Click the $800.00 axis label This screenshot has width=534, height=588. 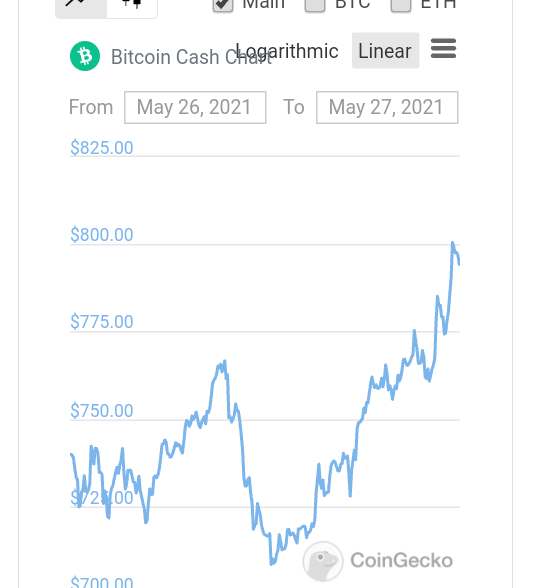tap(102, 234)
